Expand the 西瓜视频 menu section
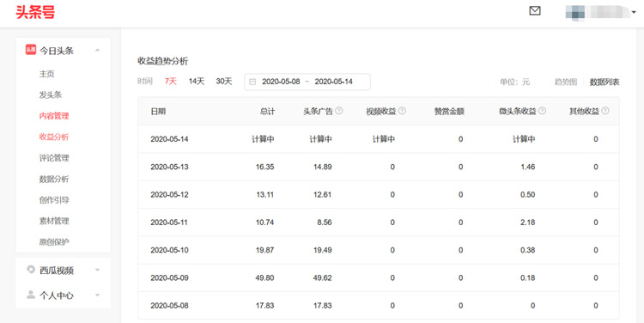644x323 pixels. tap(97, 270)
